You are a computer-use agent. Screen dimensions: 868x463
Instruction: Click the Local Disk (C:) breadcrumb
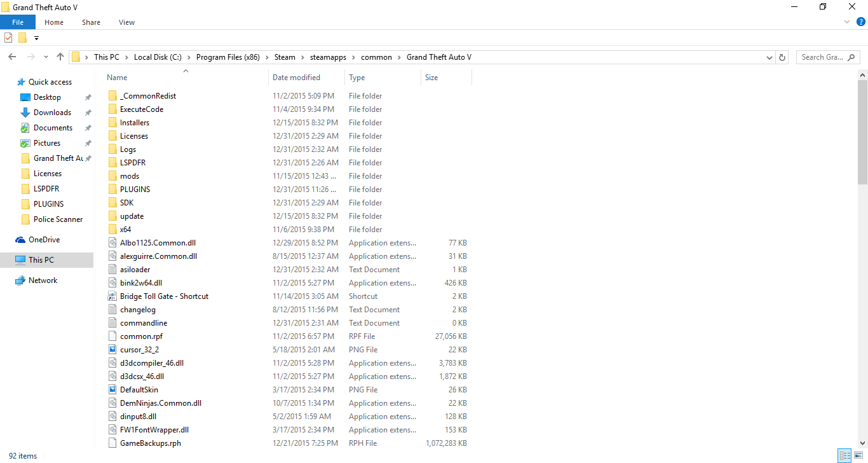click(158, 57)
